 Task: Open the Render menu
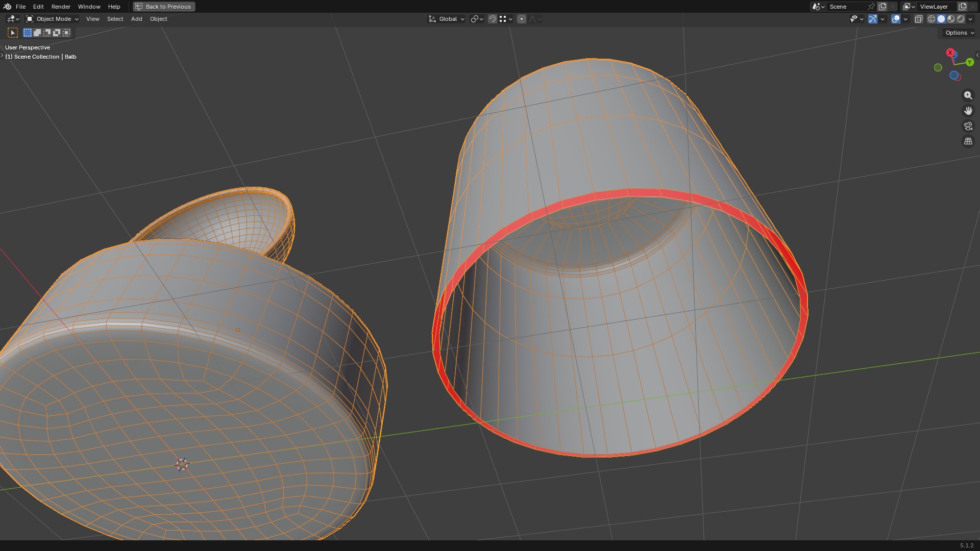coord(61,7)
